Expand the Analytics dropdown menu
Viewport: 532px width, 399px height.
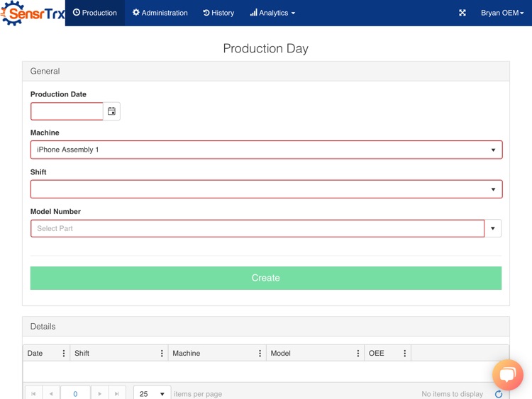click(272, 13)
